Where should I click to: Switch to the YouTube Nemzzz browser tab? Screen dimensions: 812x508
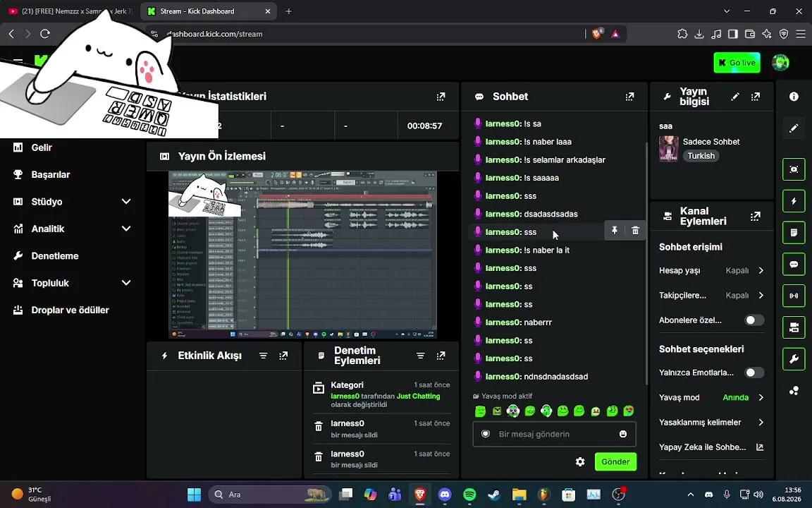(x=70, y=11)
